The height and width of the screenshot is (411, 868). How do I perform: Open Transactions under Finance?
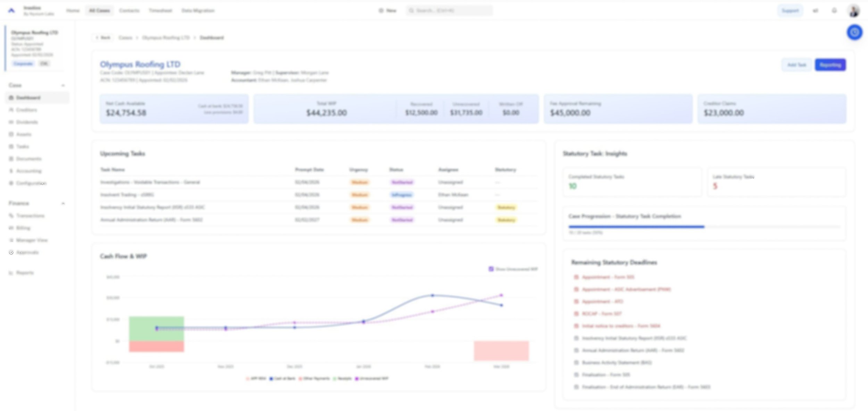pyautogui.click(x=30, y=216)
